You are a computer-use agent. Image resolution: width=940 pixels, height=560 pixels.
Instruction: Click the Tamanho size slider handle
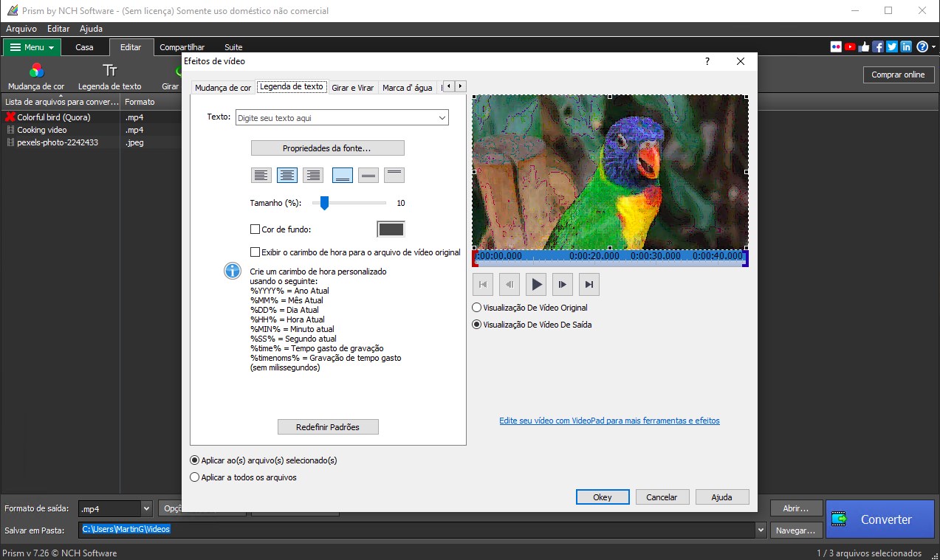[324, 203]
